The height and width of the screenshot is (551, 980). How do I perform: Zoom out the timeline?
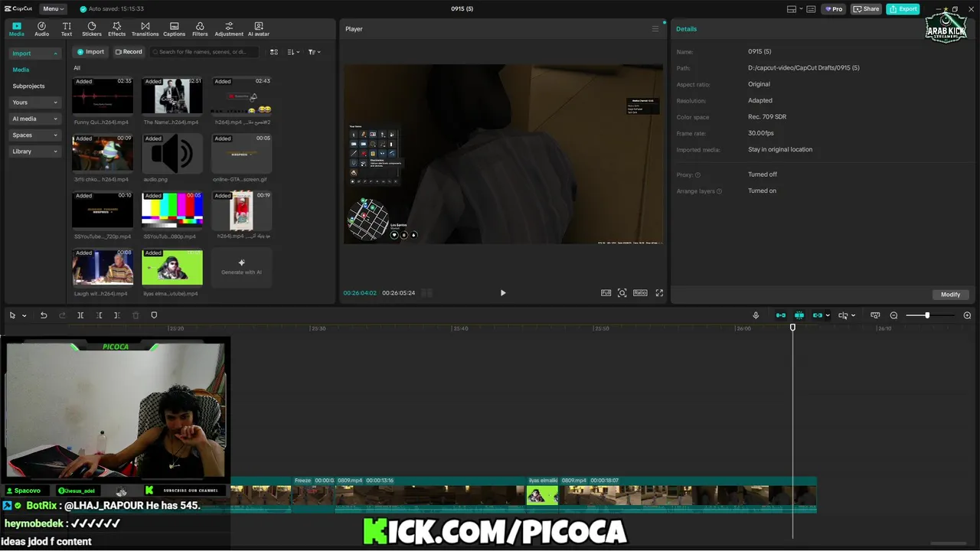tap(893, 315)
